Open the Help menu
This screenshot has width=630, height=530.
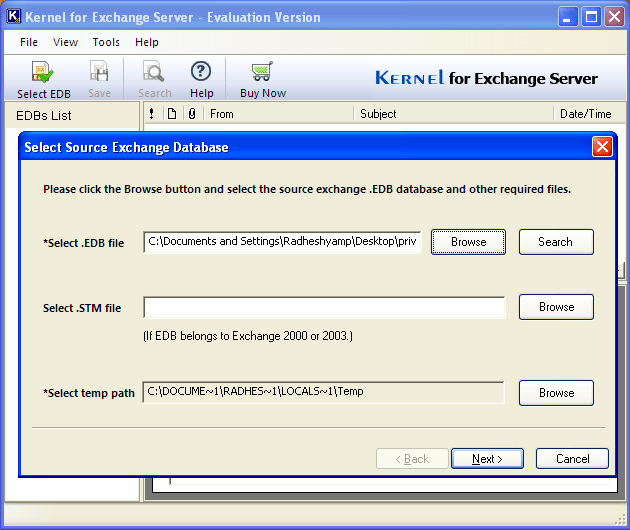coord(147,42)
